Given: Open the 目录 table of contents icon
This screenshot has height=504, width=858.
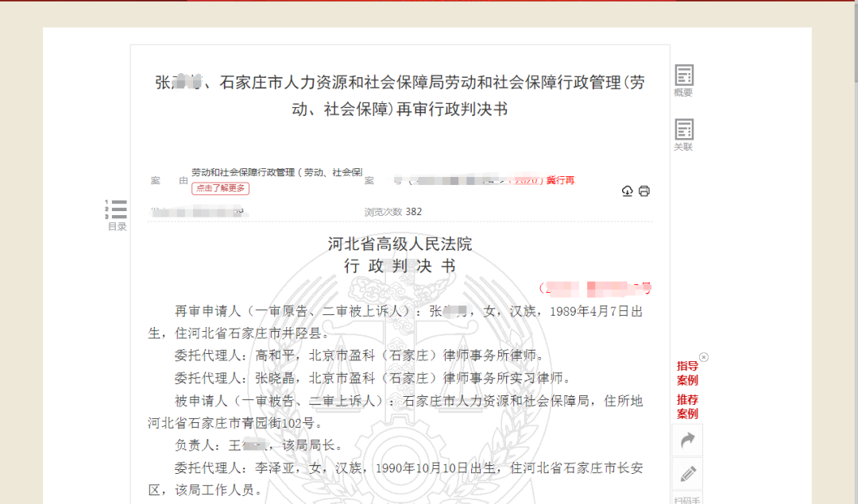Looking at the screenshot, I should [x=117, y=215].
